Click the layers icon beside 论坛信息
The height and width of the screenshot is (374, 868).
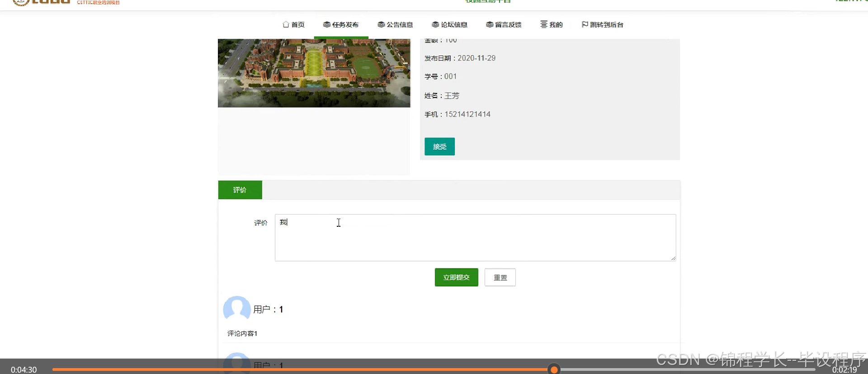pyautogui.click(x=435, y=24)
